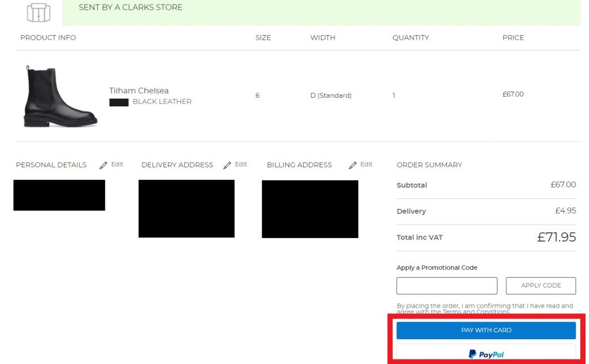Click the pencil icon beside Delivery Address
The height and width of the screenshot is (364, 589).
tap(227, 165)
